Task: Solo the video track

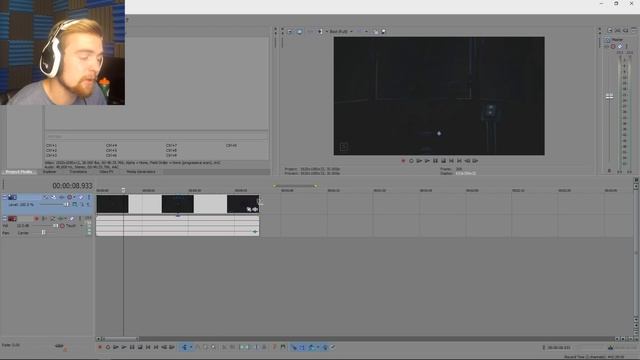Action: (x=89, y=197)
